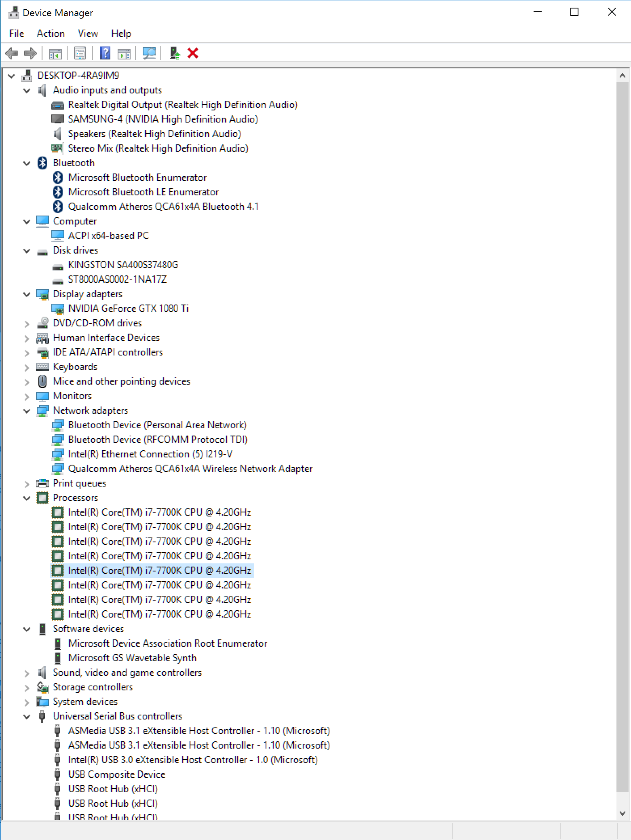
Task: Click the printer icon beside Print queues
Action: (x=42, y=483)
